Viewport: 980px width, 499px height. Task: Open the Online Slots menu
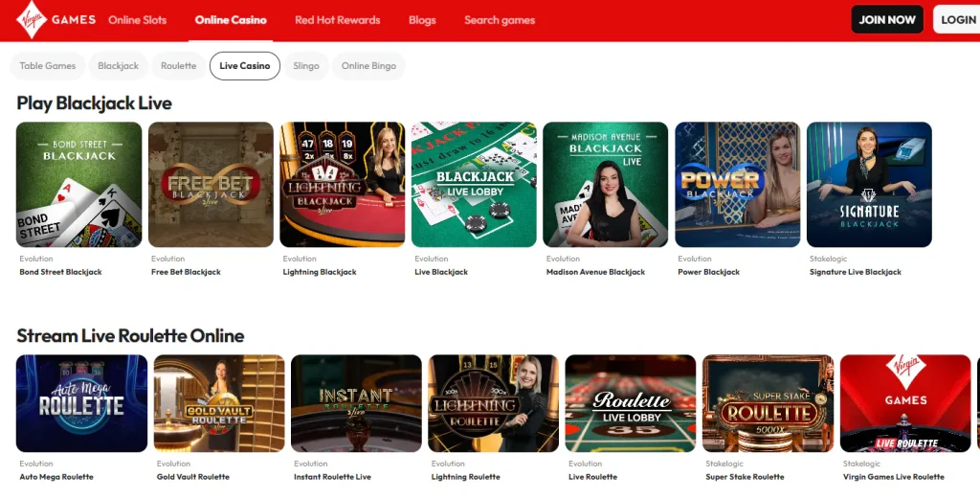point(138,20)
